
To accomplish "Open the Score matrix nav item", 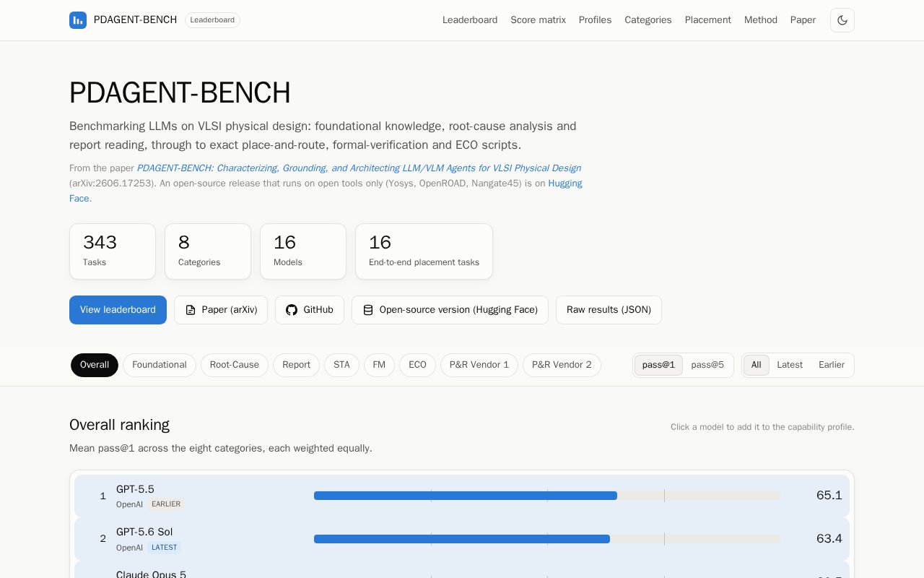I will [538, 20].
